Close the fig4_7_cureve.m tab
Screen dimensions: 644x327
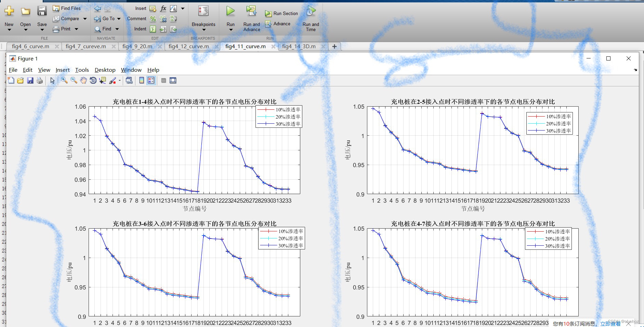pyautogui.click(x=114, y=46)
